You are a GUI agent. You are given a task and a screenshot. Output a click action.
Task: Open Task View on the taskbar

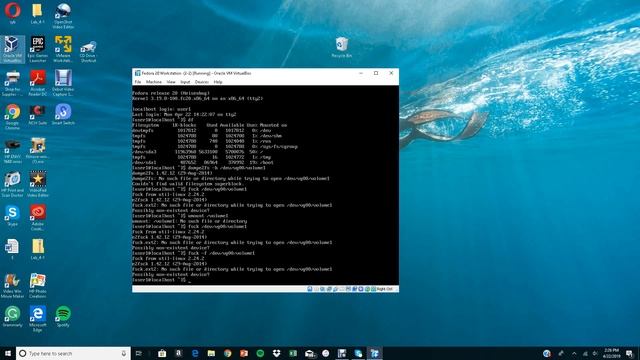pos(138,353)
